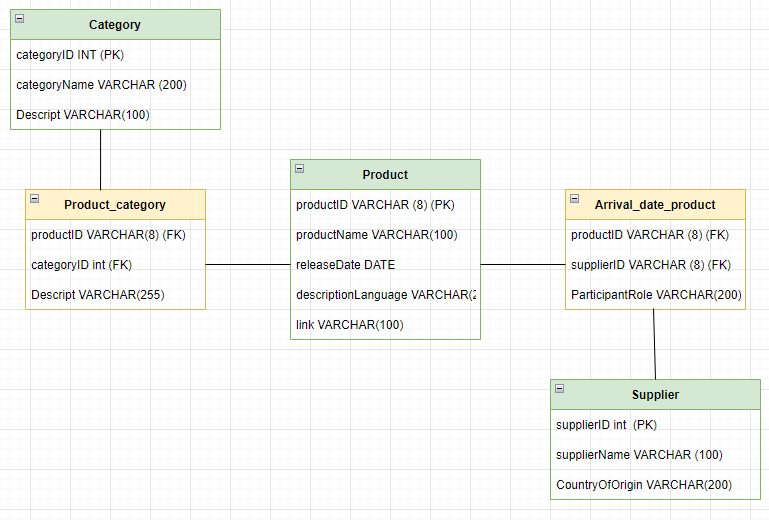Collapse the Product_category table
The image size is (769, 520).
tap(35, 199)
